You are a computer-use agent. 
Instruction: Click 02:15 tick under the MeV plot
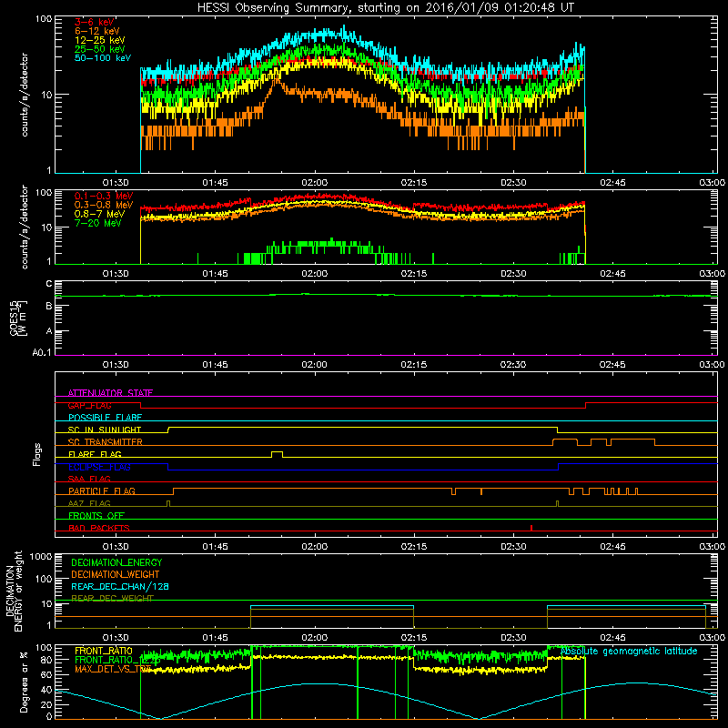[x=414, y=274]
